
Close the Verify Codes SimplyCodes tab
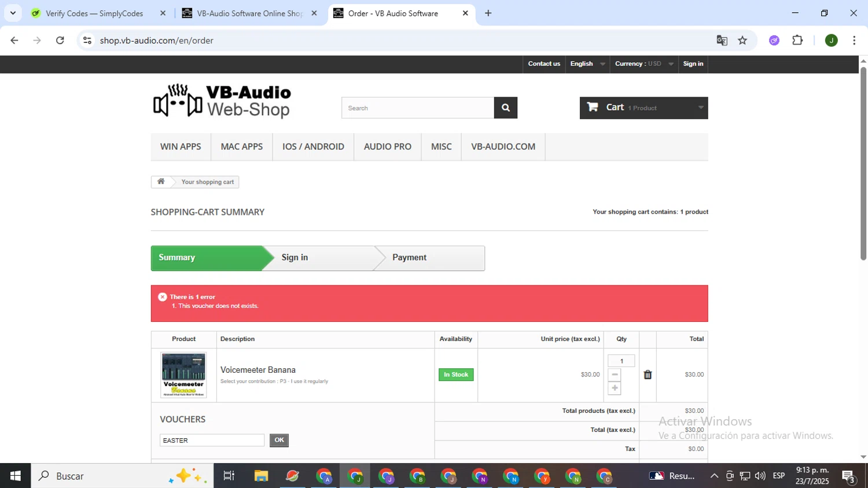(163, 13)
